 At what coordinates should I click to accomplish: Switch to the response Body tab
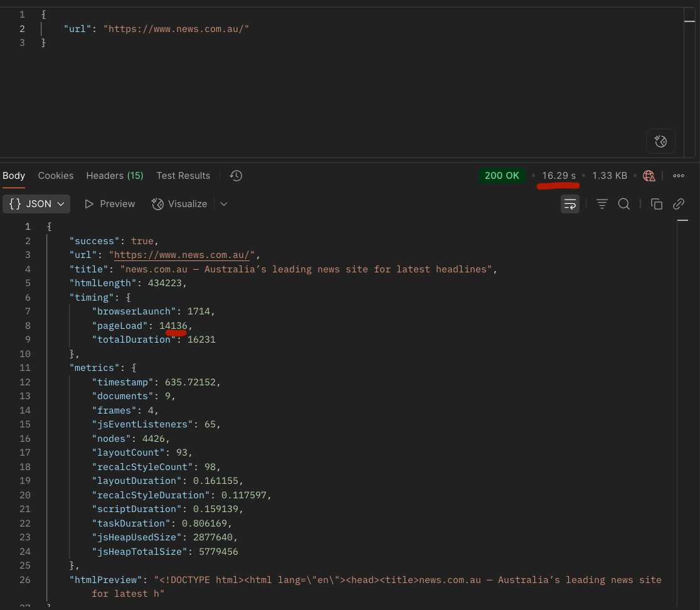pyautogui.click(x=14, y=176)
